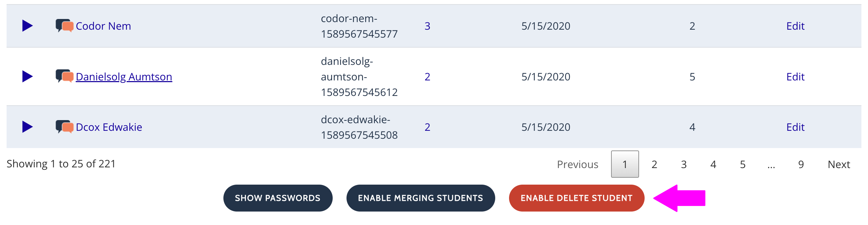The width and height of the screenshot is (868, 225).
Task: Open chat icon beside Dcox Edwakie
Action: tap(65, 127)
